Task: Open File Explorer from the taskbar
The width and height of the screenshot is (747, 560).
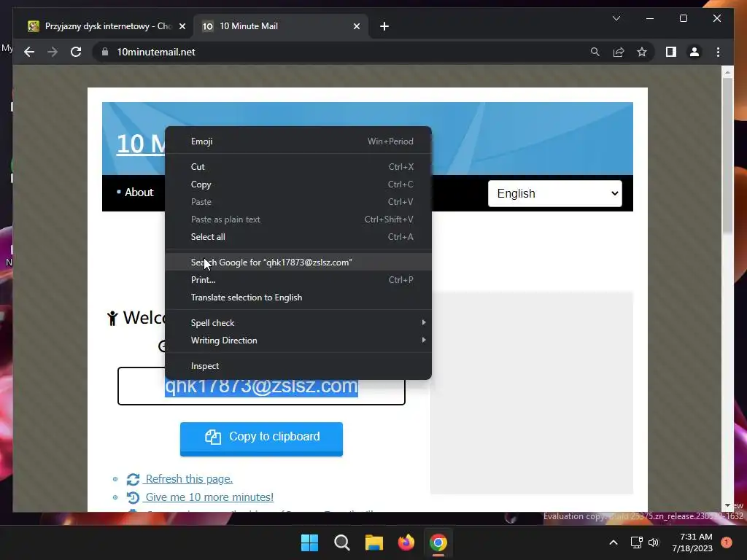Action: pyautogui.click(x=374, y=542)
